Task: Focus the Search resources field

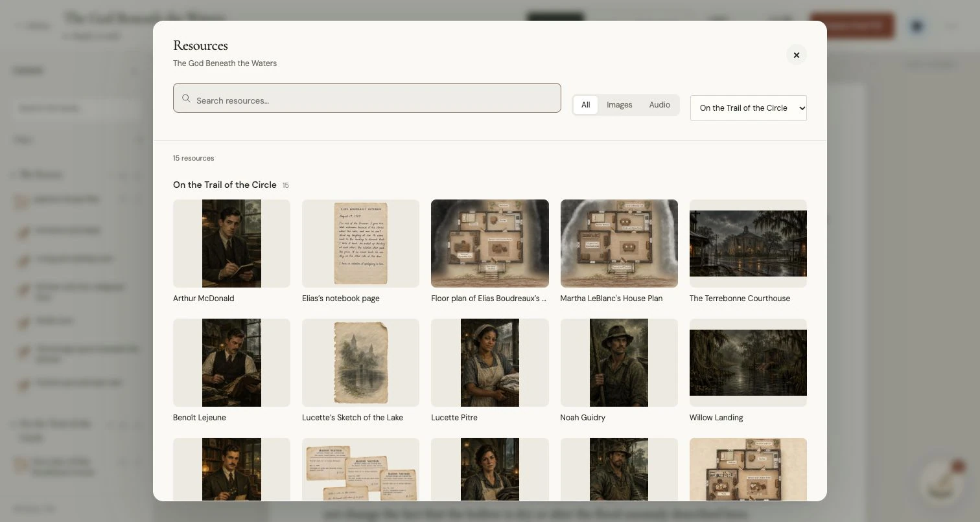Action: pos(367,98)
